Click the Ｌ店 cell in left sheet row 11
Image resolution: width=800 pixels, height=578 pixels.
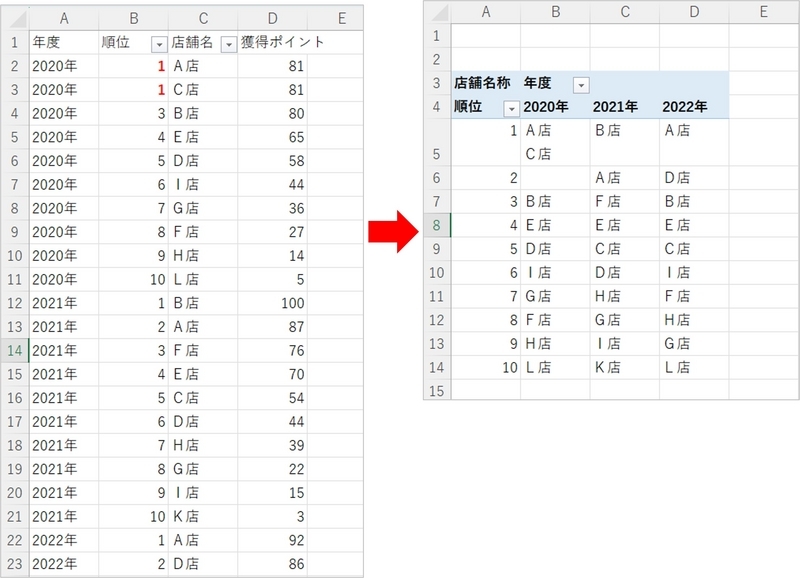pos(203,280)
